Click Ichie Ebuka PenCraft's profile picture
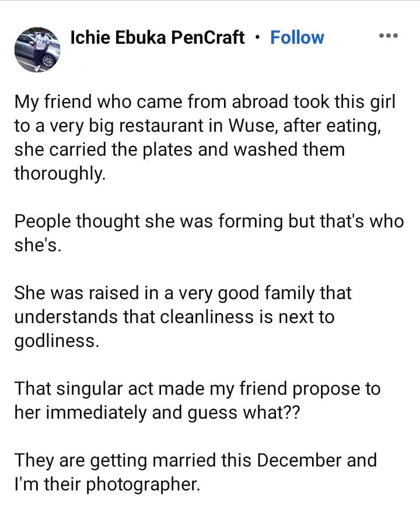The width and height of the screenshot is (420, 505). pos(37,50)
